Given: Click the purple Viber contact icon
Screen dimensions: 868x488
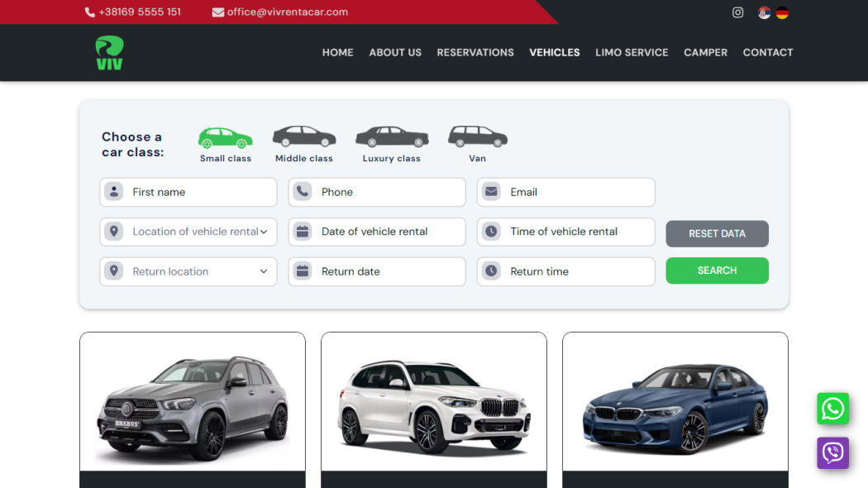Looking at the screenshot, I should pyautogui.click(x=832, y=453).
